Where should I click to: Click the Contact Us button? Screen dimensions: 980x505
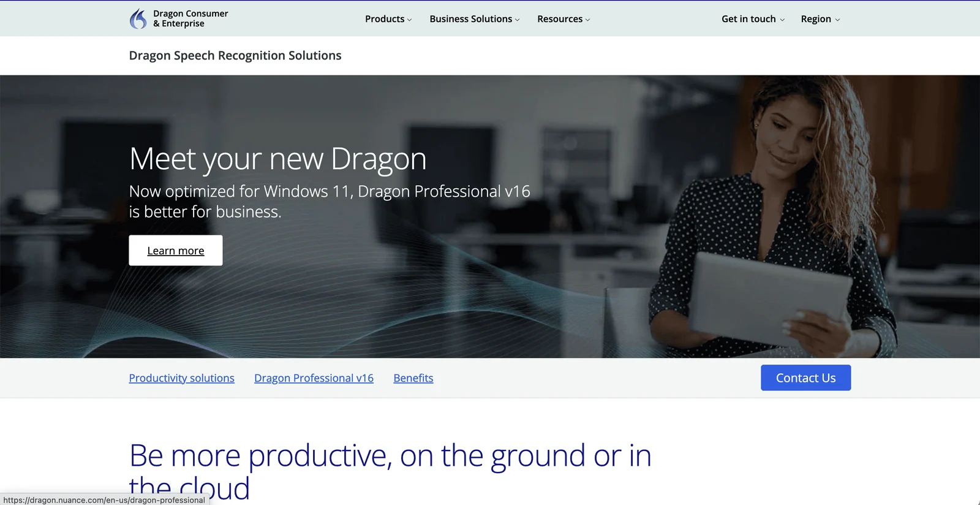(806, 378)
